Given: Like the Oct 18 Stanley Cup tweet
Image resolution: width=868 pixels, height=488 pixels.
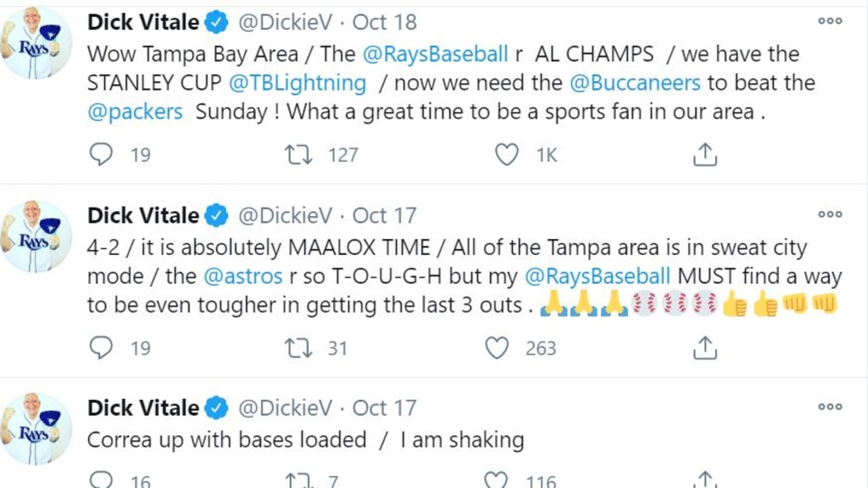Looking at the screenshot, I should point(507,154).
